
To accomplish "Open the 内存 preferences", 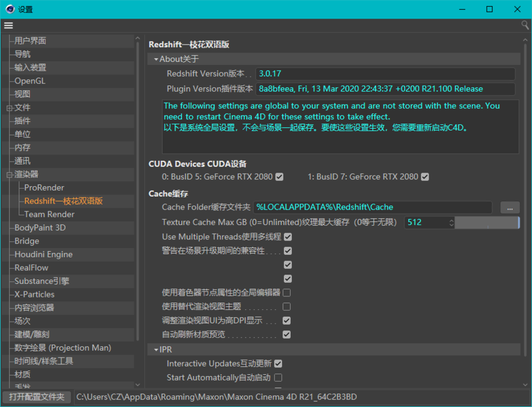I will pos(22,148).
